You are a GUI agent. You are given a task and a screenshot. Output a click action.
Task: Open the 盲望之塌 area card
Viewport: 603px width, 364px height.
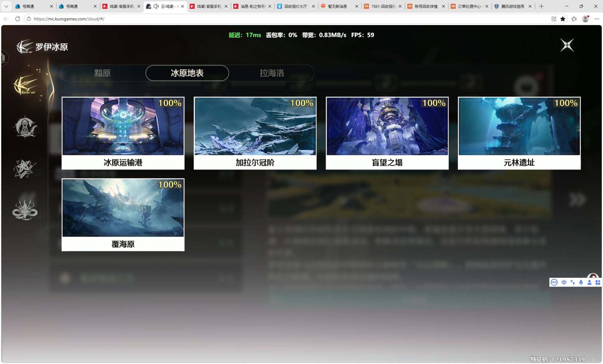387,133
